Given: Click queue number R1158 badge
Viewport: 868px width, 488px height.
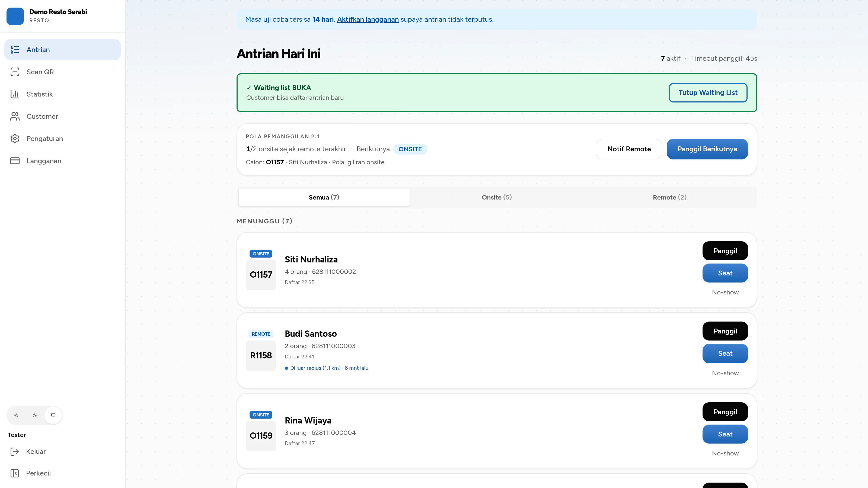Looking at the screenshot, I should pos(261,355).
